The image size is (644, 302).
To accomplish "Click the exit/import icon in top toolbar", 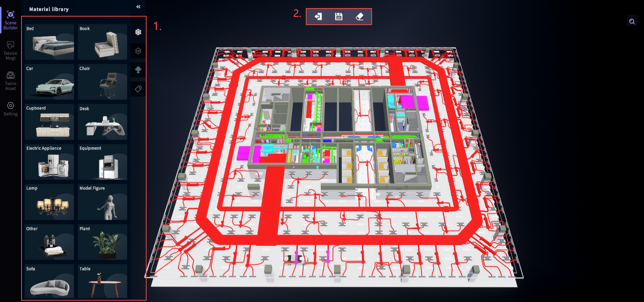I will (x=318, y=17).
